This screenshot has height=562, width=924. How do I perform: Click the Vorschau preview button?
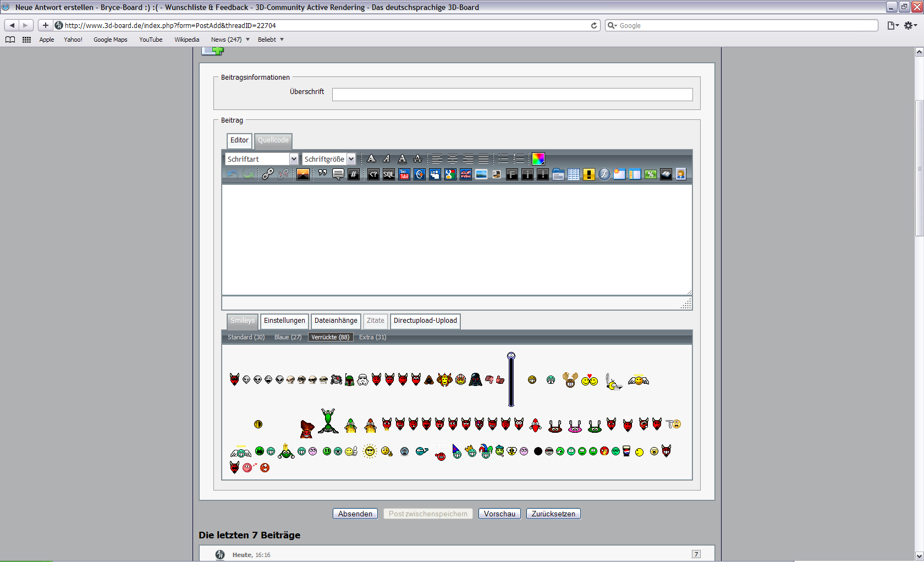[499, 514]
